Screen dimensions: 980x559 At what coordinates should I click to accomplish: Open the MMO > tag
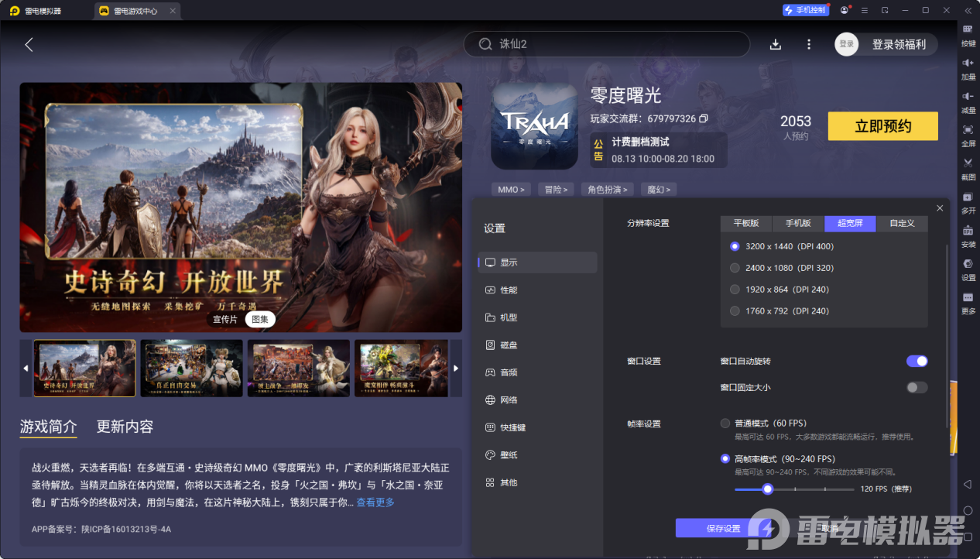pos(511,189)
